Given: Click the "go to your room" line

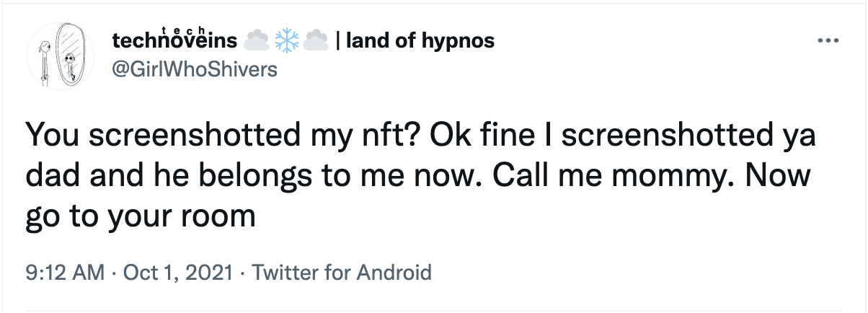Looking at the screenshot, I should [x=141, y=216].
